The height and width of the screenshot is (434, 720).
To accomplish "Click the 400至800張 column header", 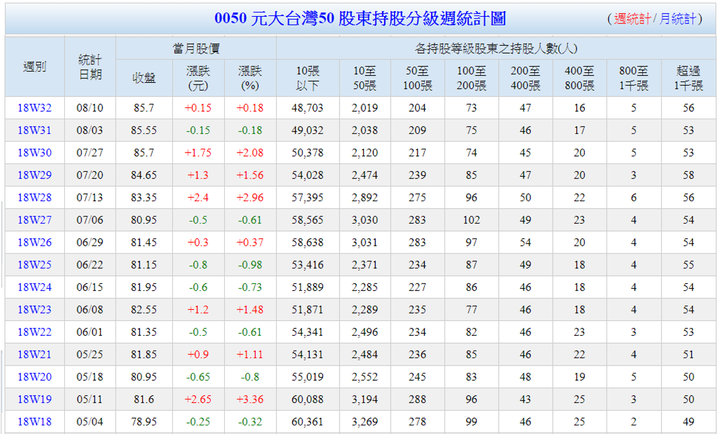I will click(579, 78).
